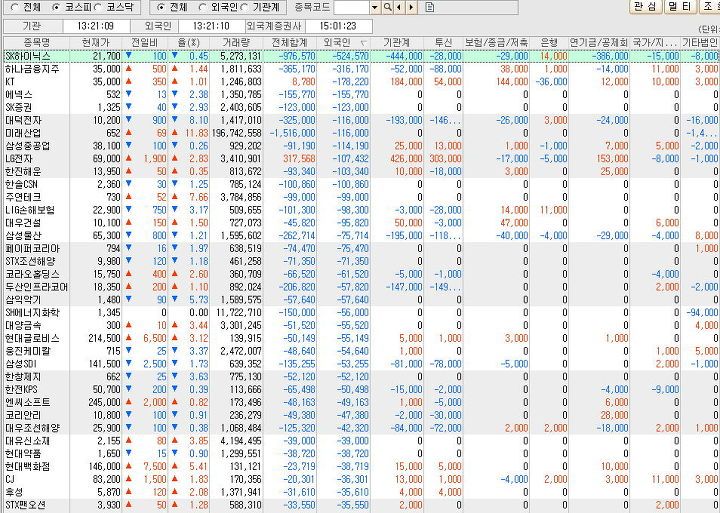The image size is (720, 513).
Task: Select the 주연테크 row
Action: [361, 197]
